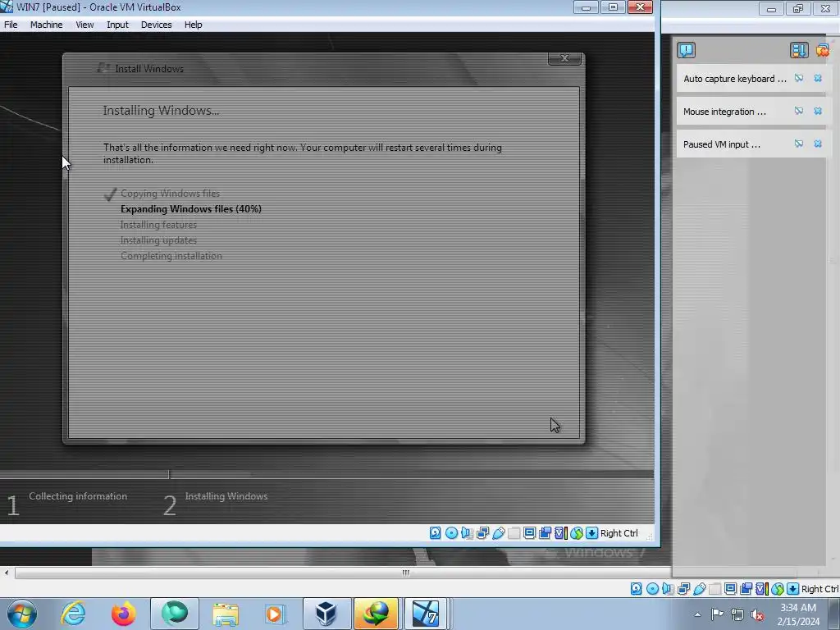Screen dimensions: 840x630
Task: Click the Copying Windows files checkmark
Action: 111,194
